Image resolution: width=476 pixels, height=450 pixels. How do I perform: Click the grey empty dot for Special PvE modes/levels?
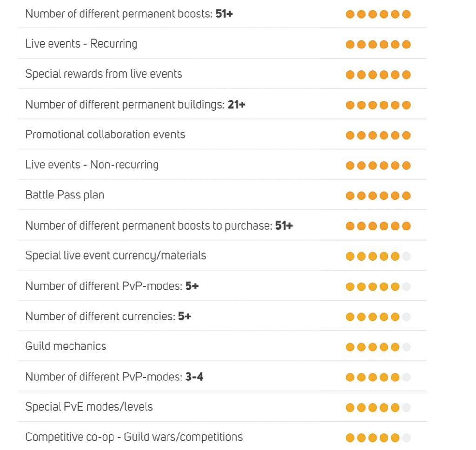point(406,408)
